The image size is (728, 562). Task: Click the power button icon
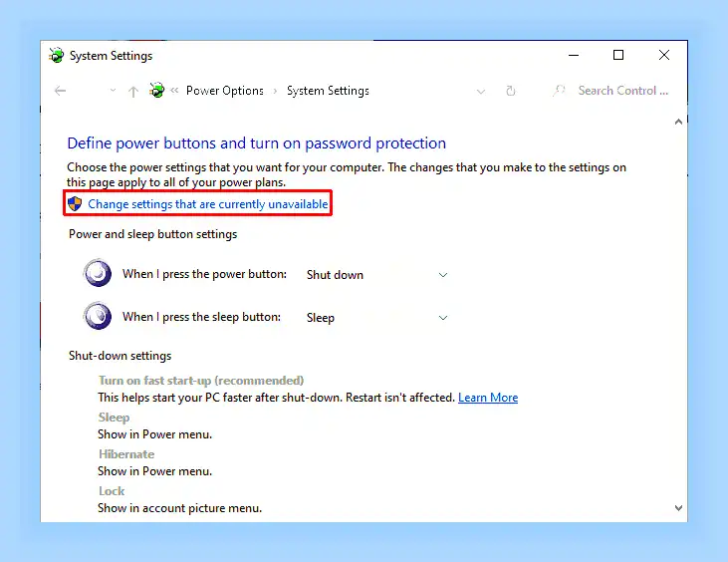98,273
